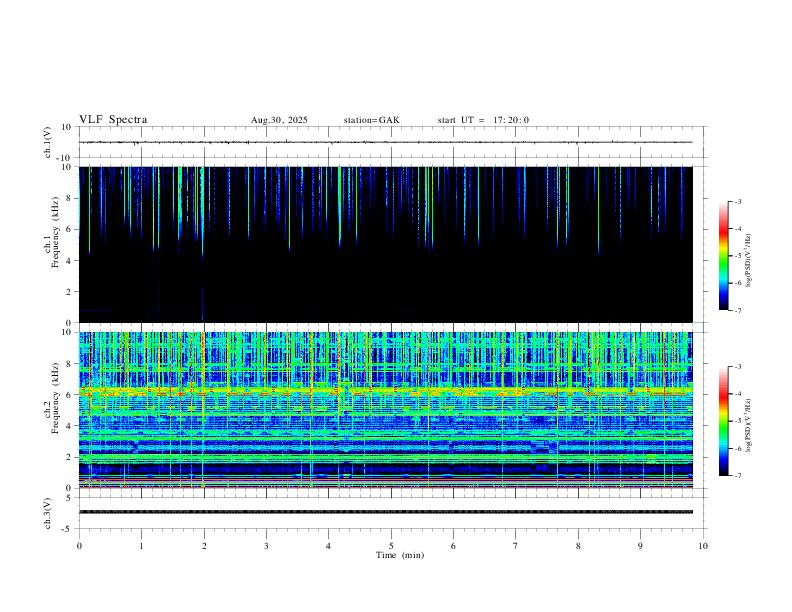The height and width of the screenshot is (612, 792).
Task: Click the ch.1 voltage waveform trace
Action: pyautogui.click(x=386, y=142)
